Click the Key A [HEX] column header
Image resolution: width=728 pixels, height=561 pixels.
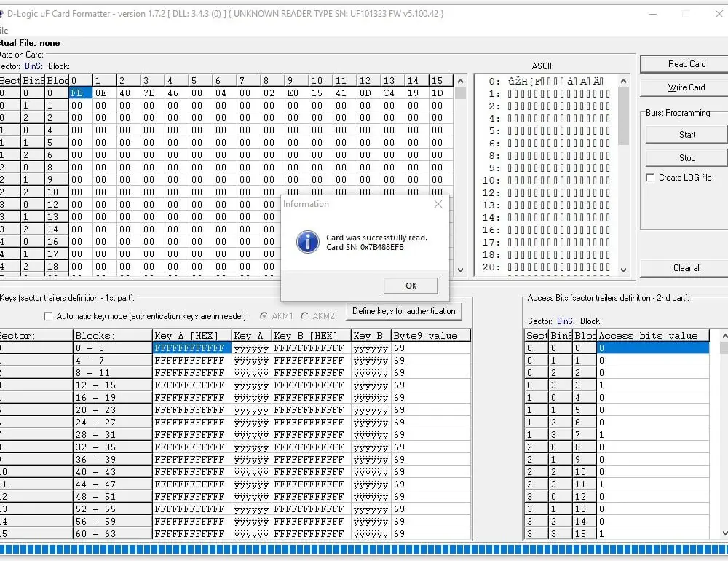[192, 336]
